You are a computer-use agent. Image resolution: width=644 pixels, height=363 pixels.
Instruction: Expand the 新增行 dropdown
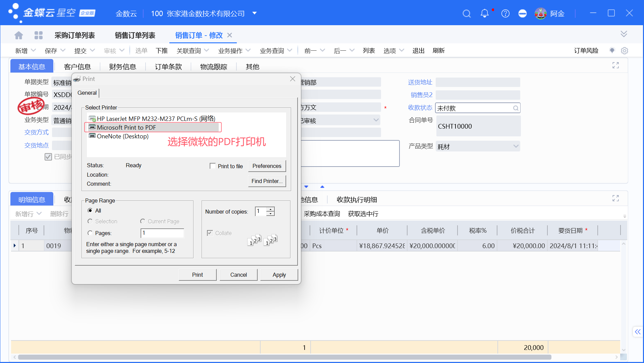[39, 213]
